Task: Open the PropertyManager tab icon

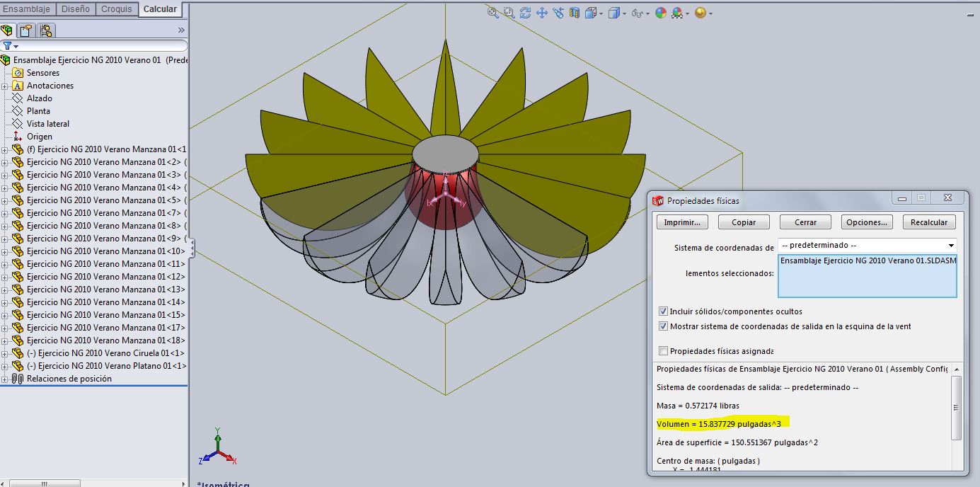Action: 26,30
